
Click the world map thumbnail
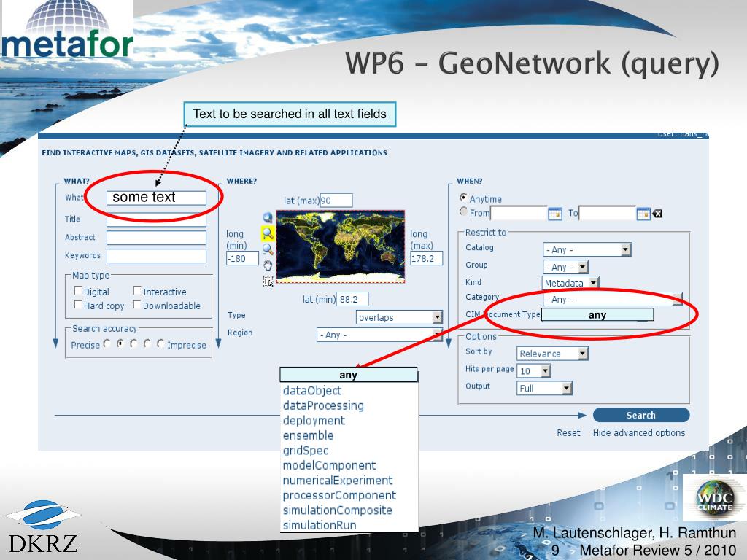[340, 246]
